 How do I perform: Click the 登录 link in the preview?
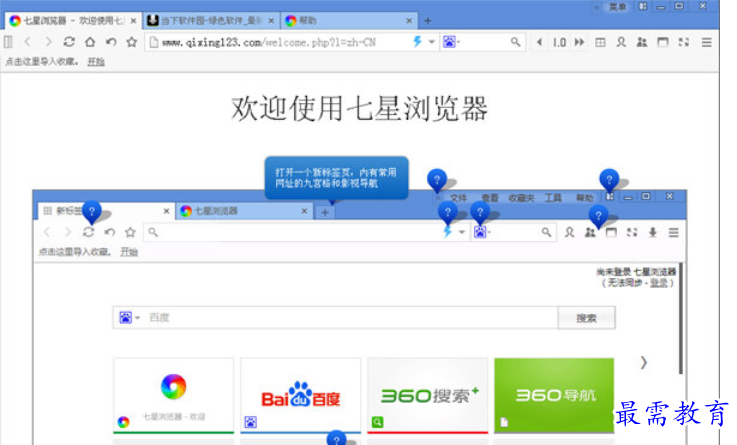[659, 282]
